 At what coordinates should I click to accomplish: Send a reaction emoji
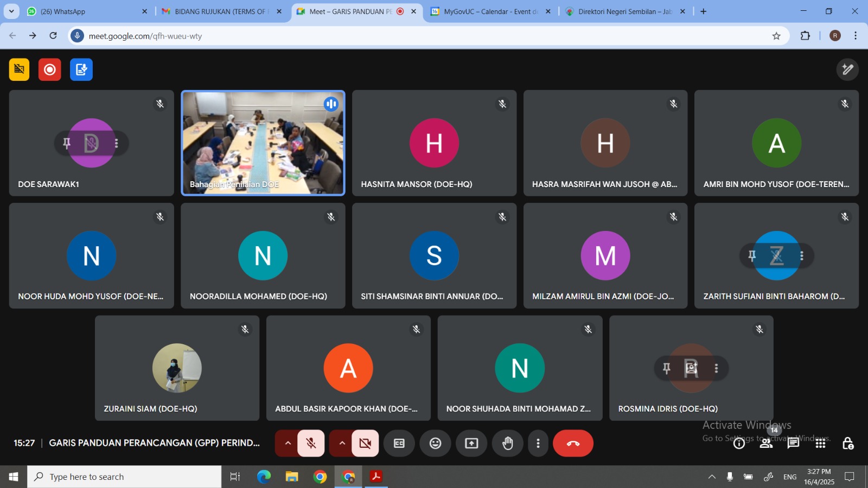click(435, 444)
